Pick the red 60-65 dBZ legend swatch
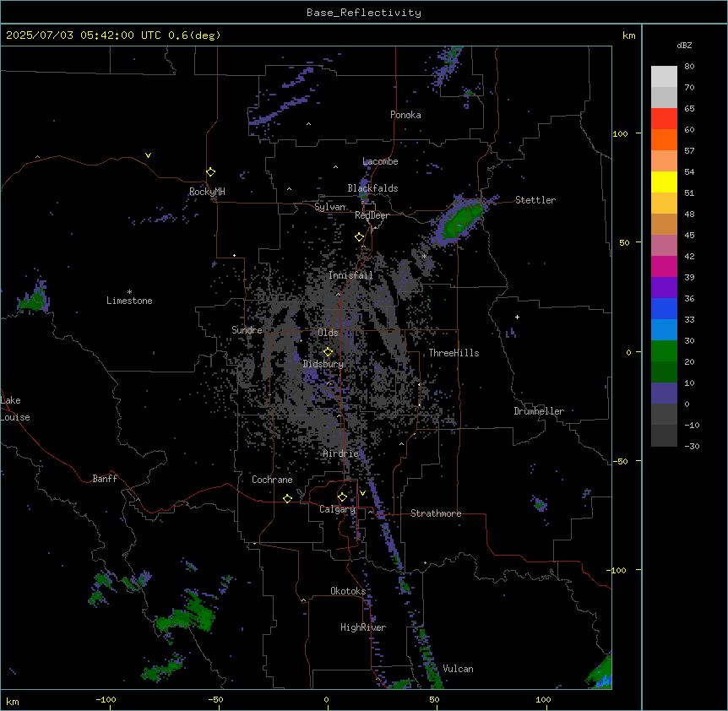This screenshot has width=728, height=711. [664, 119]
